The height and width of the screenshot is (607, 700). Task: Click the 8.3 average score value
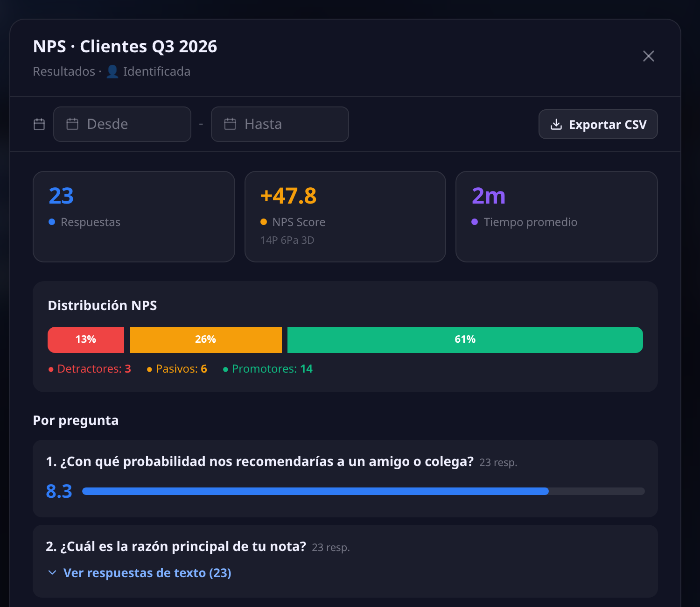click(59, 491)
